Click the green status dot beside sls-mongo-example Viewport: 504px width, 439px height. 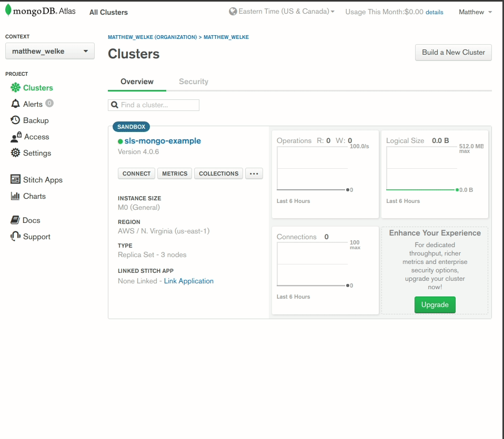[120, 141]
